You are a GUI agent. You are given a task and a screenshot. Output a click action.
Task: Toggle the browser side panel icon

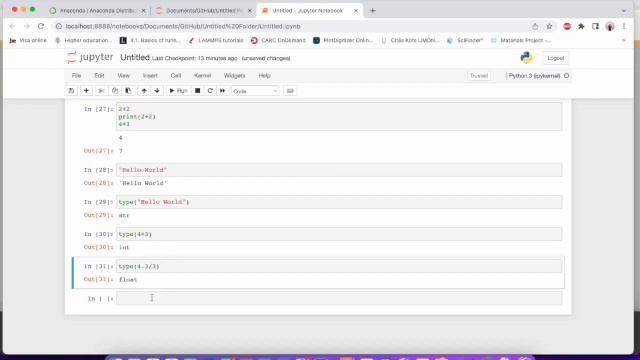point(596,26)
